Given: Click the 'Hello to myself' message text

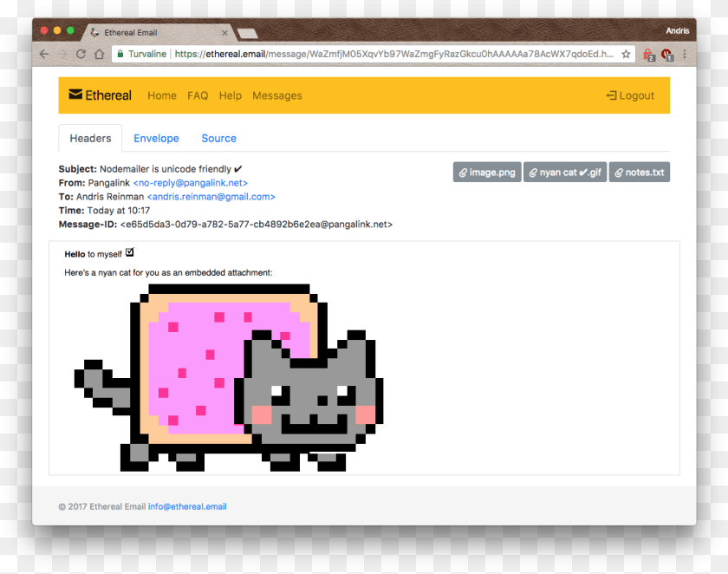Looking at the screenshot, I should [x=93, y=255].
